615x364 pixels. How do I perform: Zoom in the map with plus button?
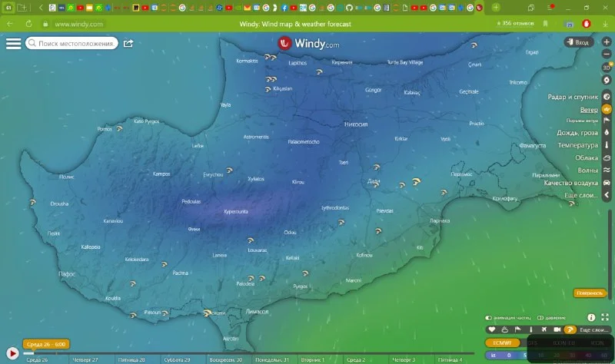pos(607,42)
